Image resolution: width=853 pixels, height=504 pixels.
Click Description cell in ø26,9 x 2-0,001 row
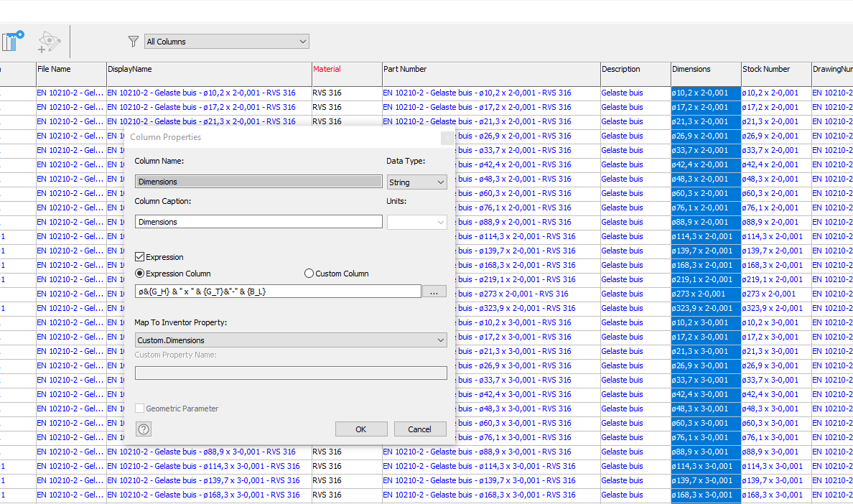point(635,136)
